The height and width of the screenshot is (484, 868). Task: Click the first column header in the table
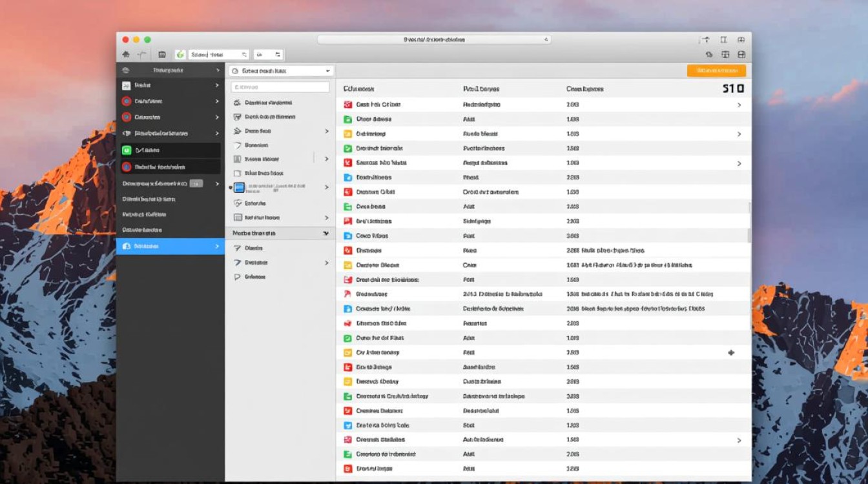359,89
